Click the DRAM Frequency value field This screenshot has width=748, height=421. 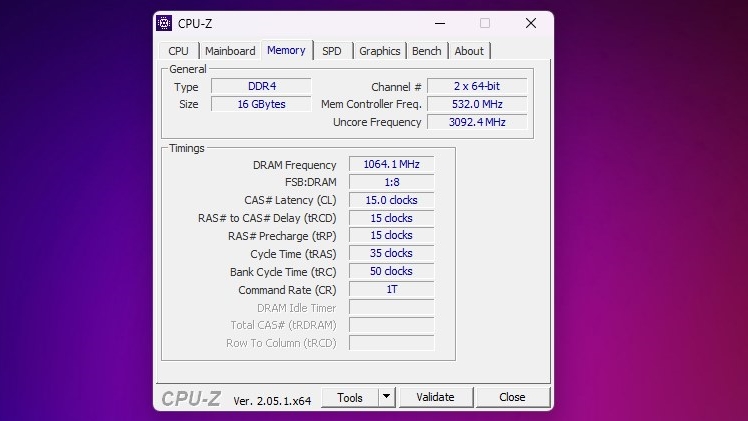pyautogui.click(x=391, y=165)
